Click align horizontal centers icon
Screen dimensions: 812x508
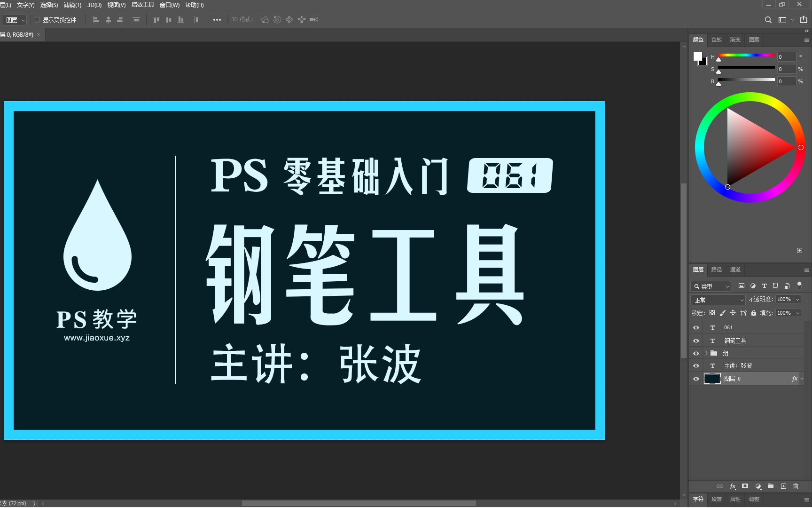coord(108,20)
